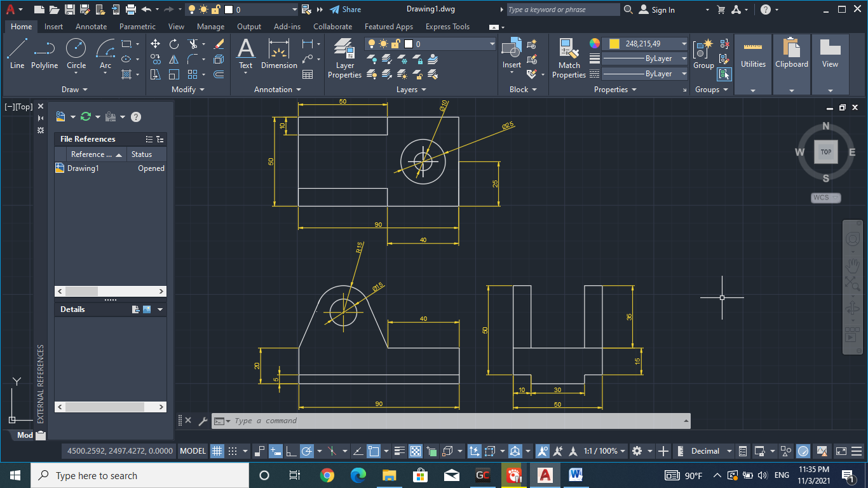The width and height of the screenshot is (868, 488).
Task: Click the Move tool in Modify panel
Action: [x=156, y=44]
